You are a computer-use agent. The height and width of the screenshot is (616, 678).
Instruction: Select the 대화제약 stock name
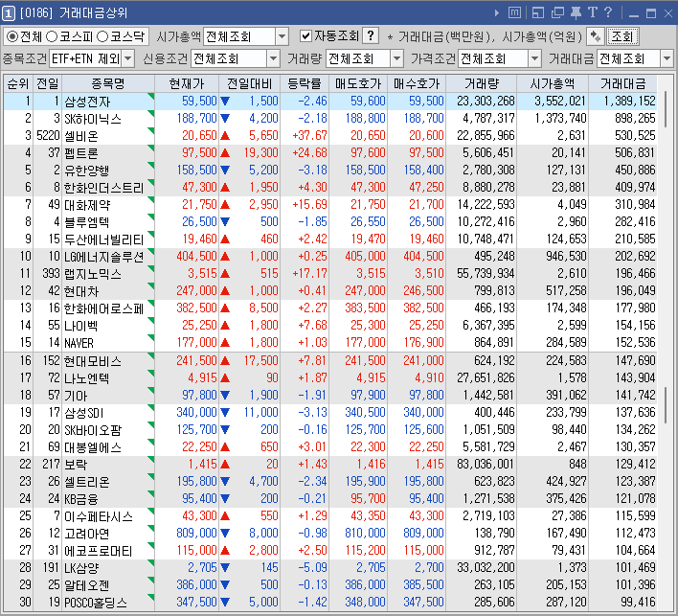tap(87, 205)
